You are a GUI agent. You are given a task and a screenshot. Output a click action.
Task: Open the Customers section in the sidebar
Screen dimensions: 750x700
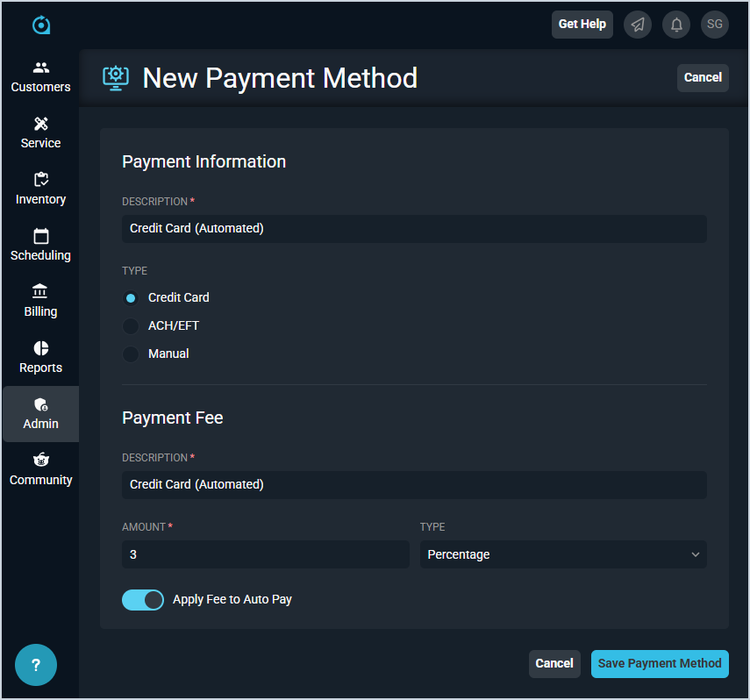(40, 77)
